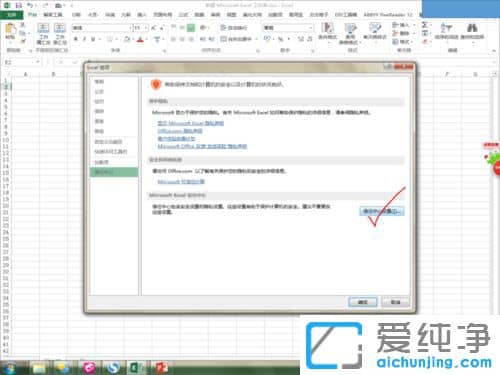This screenshot has width=500, height=375.
Task: Open the Microsoft Excel privacy statement link
Action: point(190,123)
